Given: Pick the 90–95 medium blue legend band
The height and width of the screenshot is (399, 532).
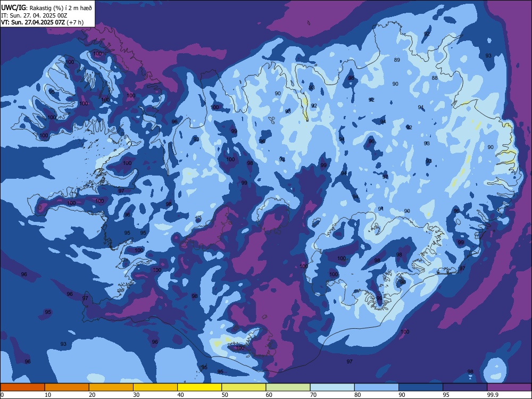Looking at the screenshot, I should click(x=421, y=387).
